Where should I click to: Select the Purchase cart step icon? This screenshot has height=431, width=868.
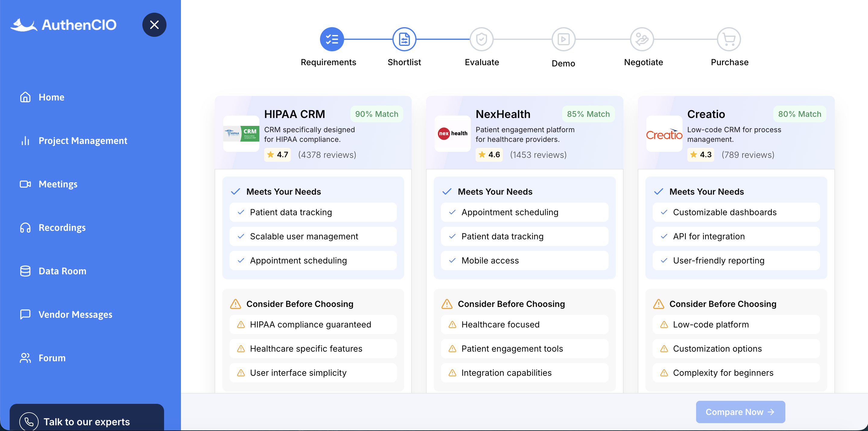point(728,39)
